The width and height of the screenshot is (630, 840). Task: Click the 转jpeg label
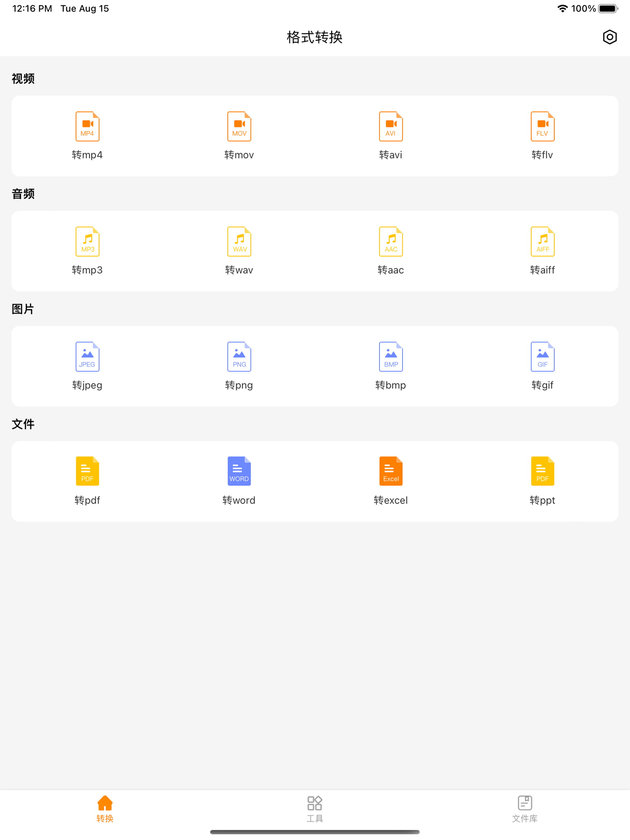point(87,385)
